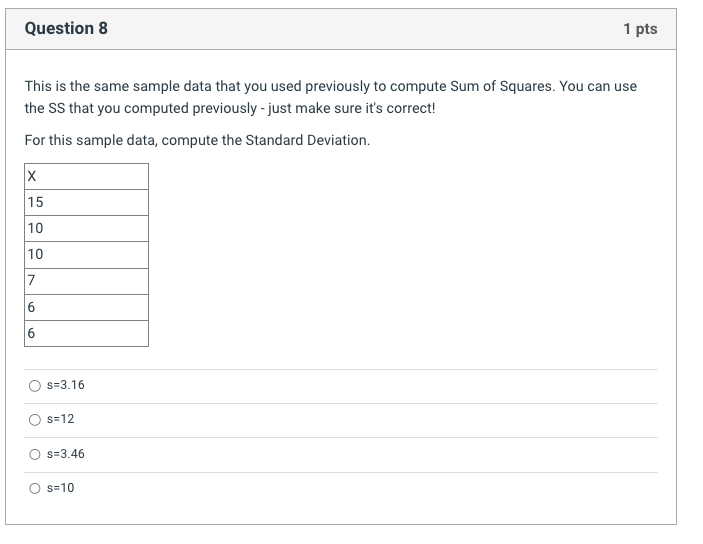Click the Question 8 heading
The image size is (703, 544).
(66, 29)
